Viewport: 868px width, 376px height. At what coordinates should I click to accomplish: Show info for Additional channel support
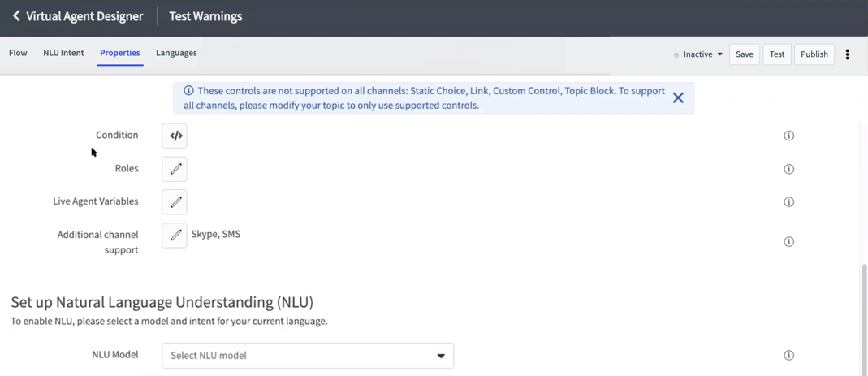point(789,241)
